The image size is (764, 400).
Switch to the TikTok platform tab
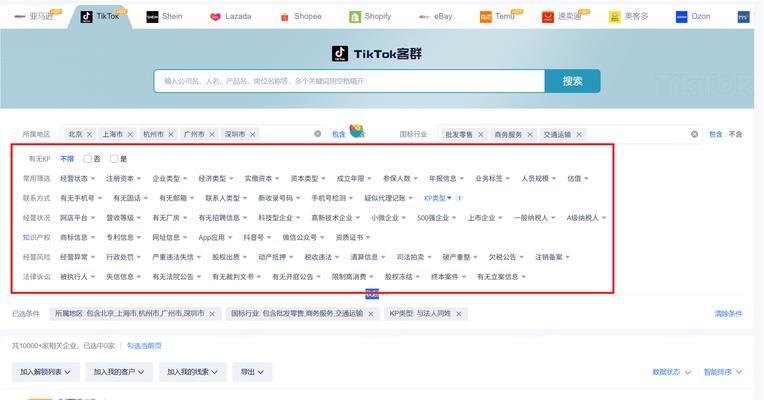(100, 17)
